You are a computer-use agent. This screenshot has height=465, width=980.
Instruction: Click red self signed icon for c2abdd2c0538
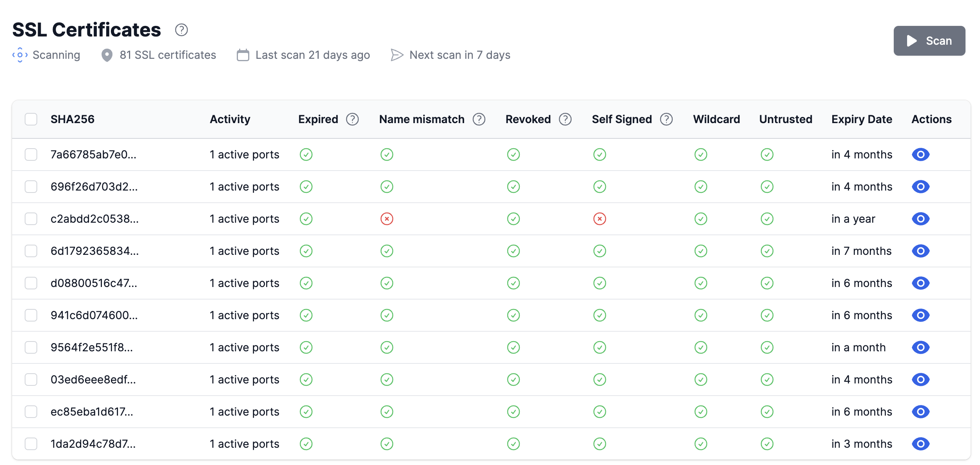599,219
